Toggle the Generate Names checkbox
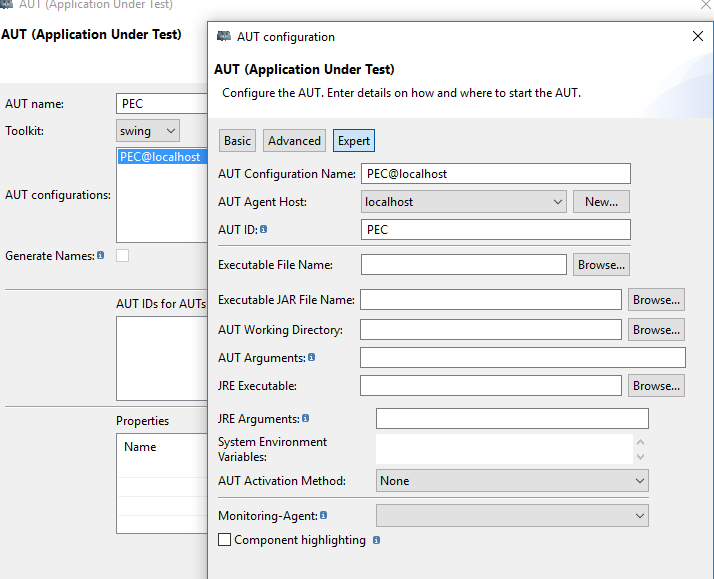Screen dimensions: 714x579 click(122, 255)
